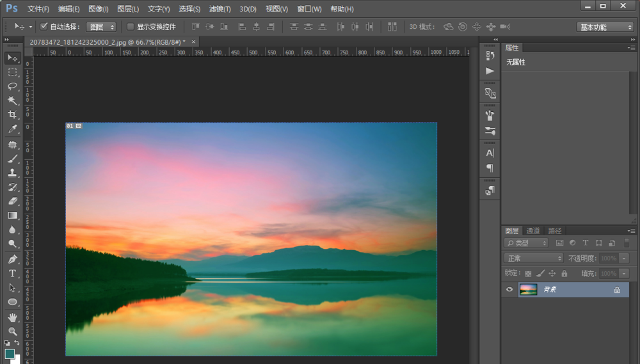Viewport: 640px width, 364px height.
Task: Activate the Zoom tool
Action: 12,331
